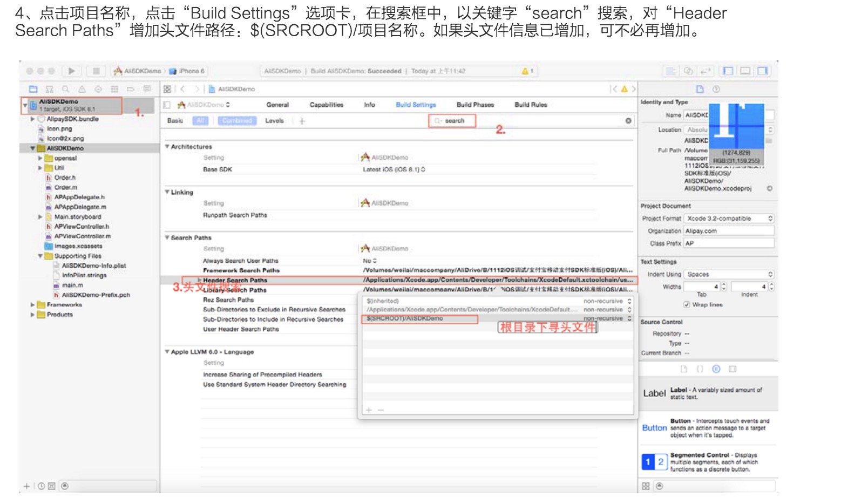Open the File Template library icon
The width and height of the screenshot is (841, 504).
click(684, 369)
